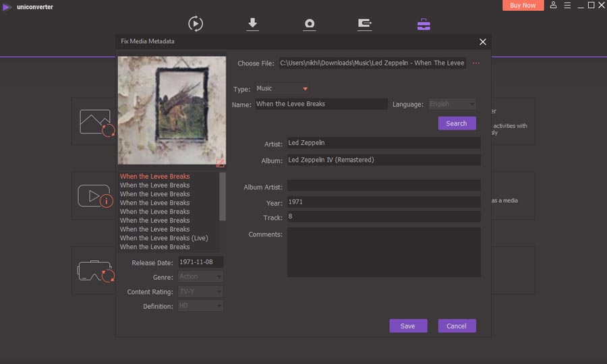Open the Definition dropdown
This screenshot has width=607, height=364.
pyautogui.click(x=200, y=306)
